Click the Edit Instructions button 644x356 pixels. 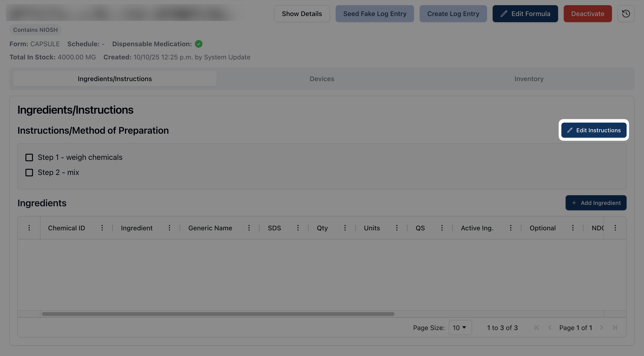coord(594,130)
